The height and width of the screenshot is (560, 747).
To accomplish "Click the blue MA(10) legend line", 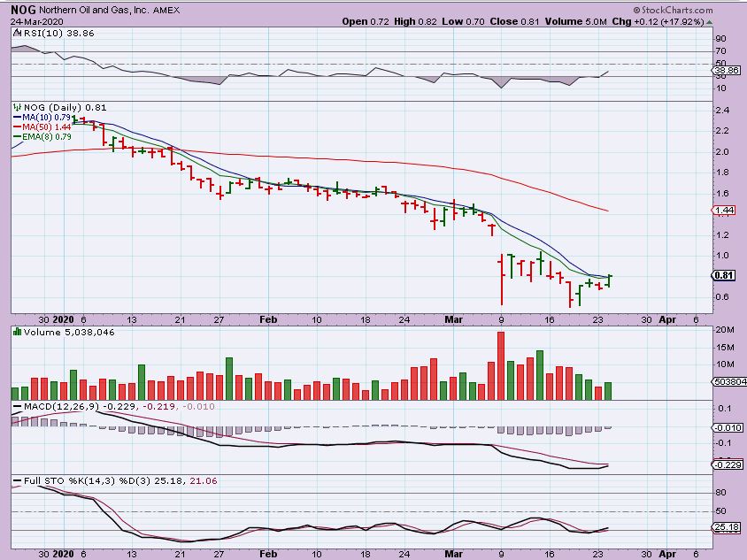I will point(17,117).
